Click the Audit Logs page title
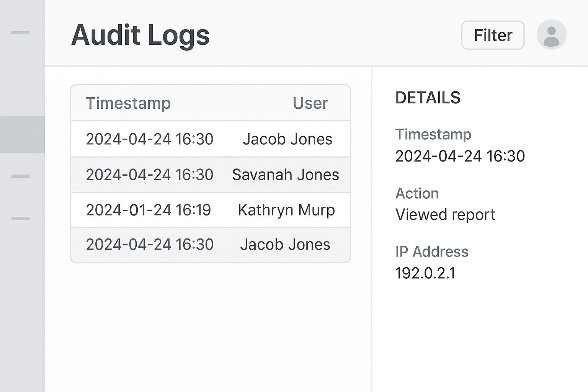Viewport: 588px width, 392px height. click(140, 35)
